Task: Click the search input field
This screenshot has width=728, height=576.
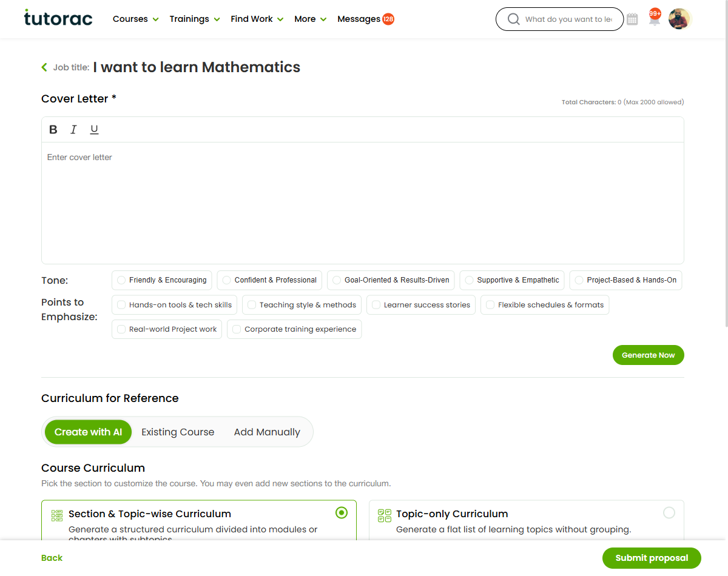Action: pyautogui.click(x=568, y=19)
